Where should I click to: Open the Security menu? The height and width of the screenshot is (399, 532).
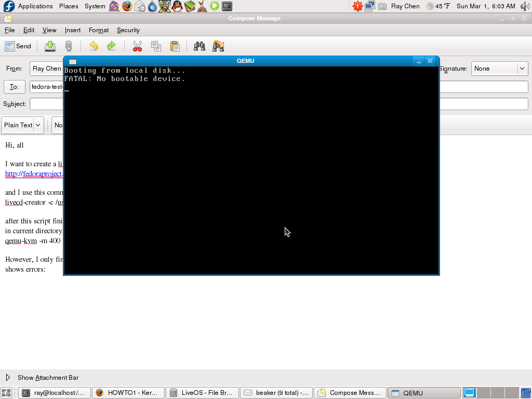click(x=128, y=30)
